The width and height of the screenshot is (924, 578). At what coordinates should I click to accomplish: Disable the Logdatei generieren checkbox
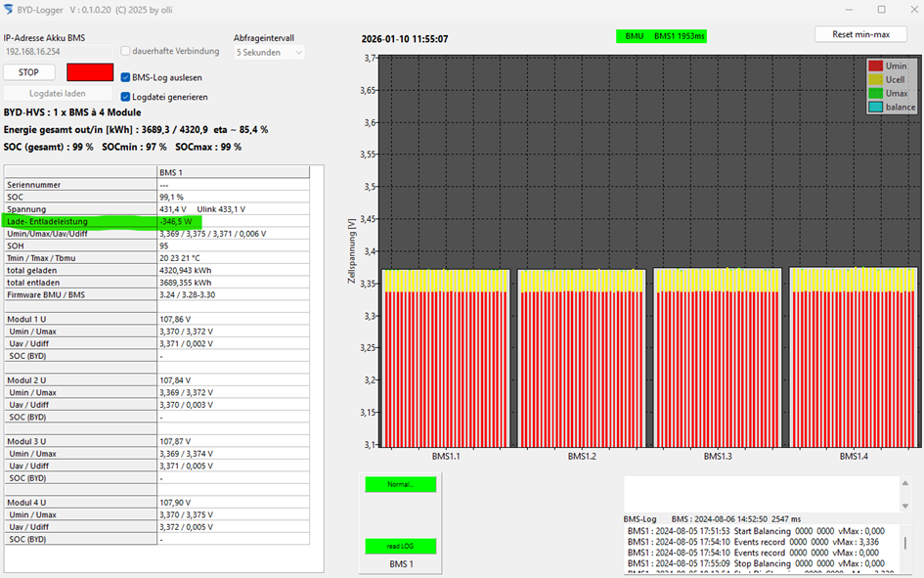(x=126, y=97)
